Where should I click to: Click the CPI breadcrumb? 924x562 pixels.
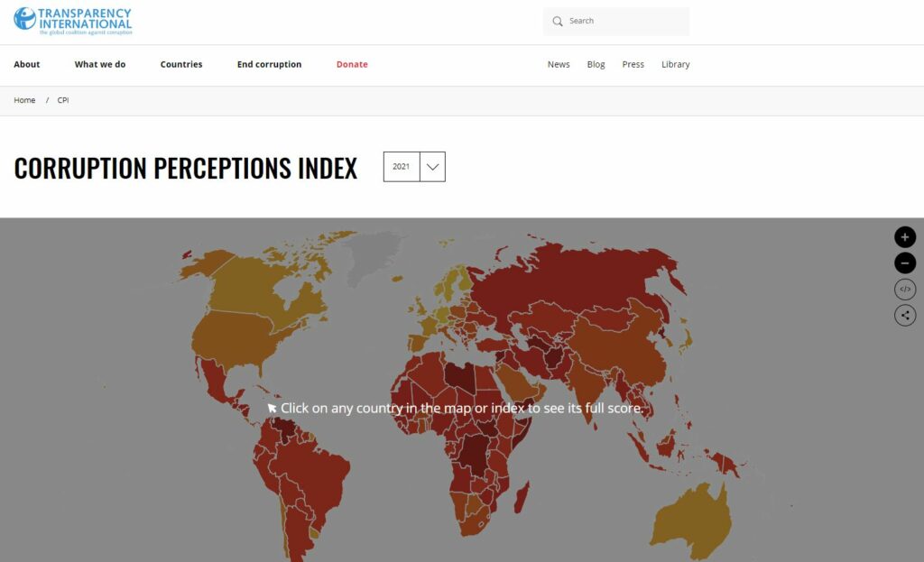click(x=63, y=100)
